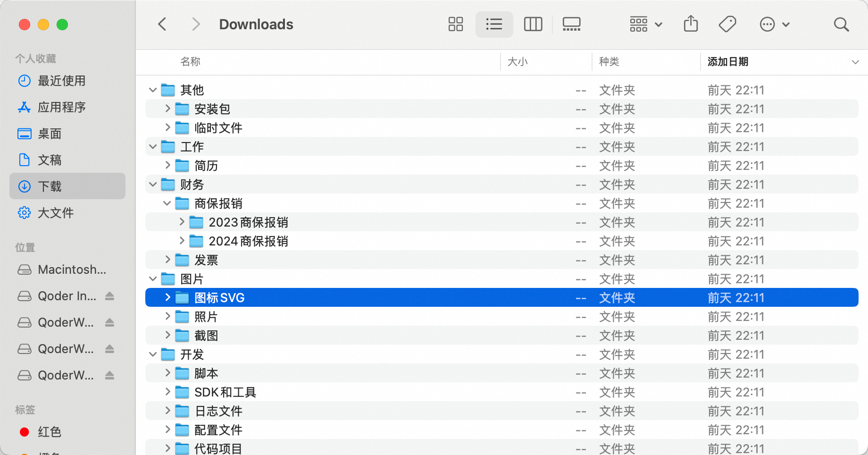This screenshot has width=868, height=455.
Task: Go back with the left arrow
Action: coord(162,24)
